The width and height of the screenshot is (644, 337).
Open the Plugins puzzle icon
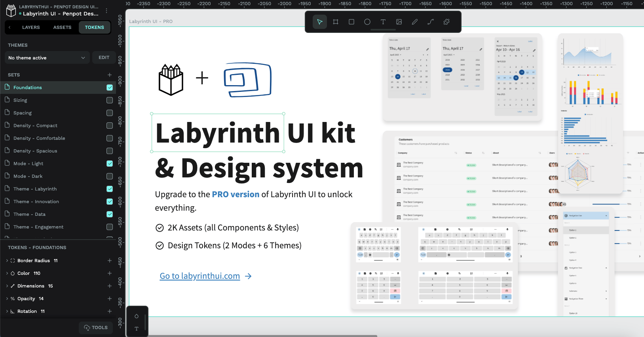446,22
